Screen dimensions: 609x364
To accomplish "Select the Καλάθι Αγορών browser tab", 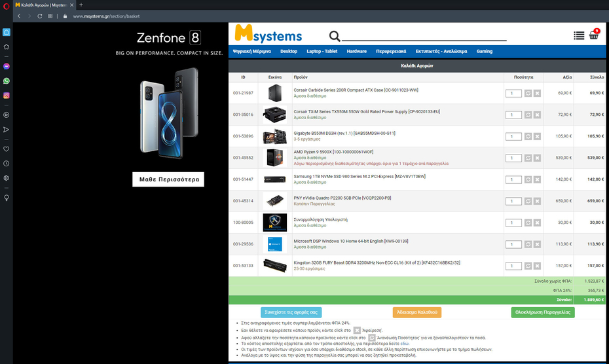I will 45,5.
